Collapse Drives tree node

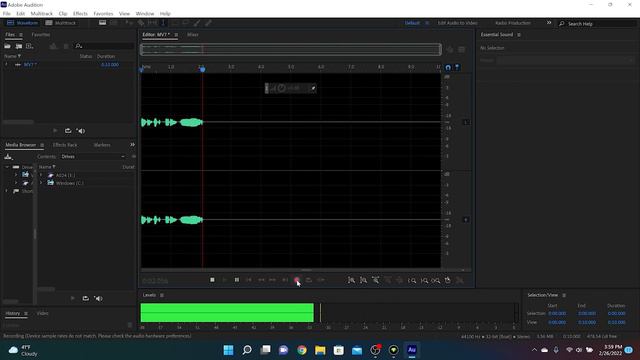(7, 167)
